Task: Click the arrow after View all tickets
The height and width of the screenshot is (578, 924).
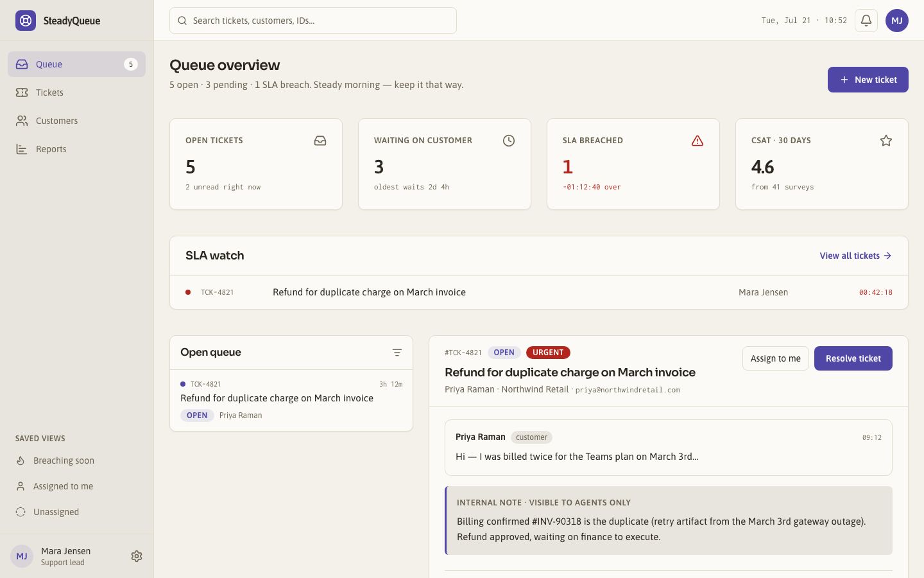Action: (x=887, y=256)
